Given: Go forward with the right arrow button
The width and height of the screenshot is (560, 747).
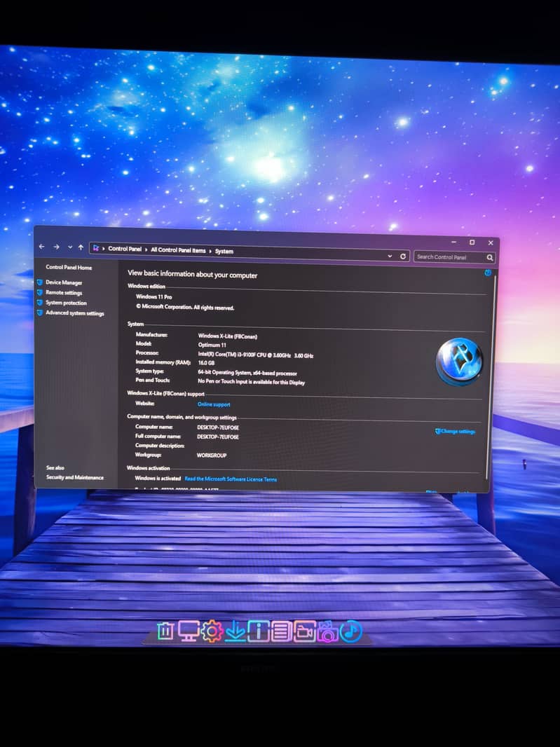Looking at the screenshot, I should (57, 247).
